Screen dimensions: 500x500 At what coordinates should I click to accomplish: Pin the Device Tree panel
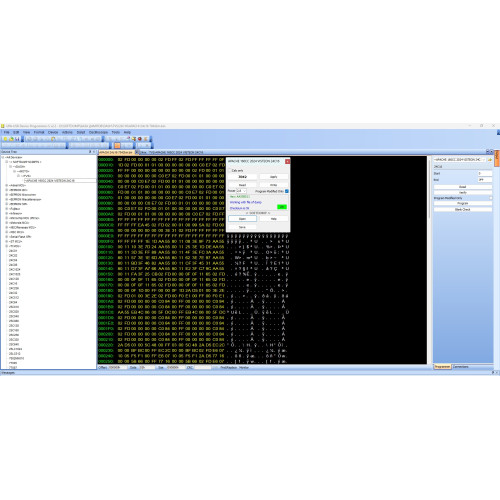click(90, 152)
